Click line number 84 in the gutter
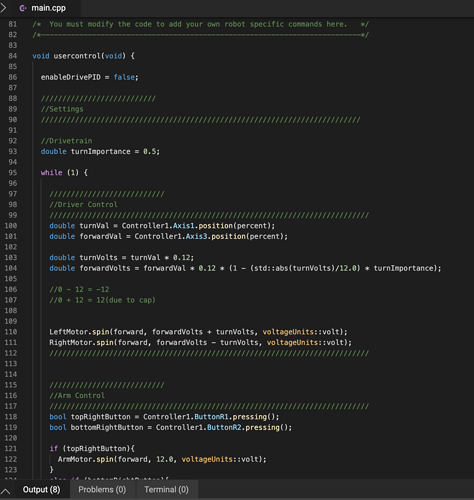474x500 pixels. tap(13, 56)
